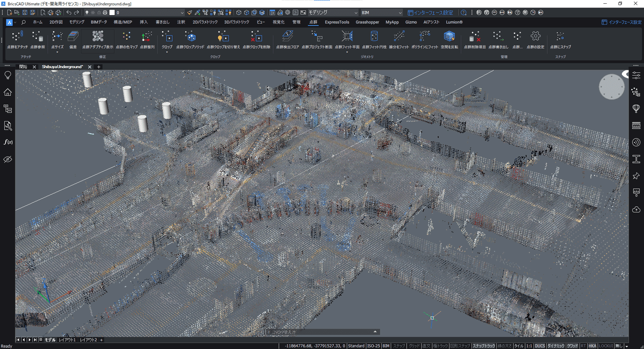Viewport: 644px width, 349px height.
Task: Toggle the DUCS status bar option
Action: click(539, 346)
